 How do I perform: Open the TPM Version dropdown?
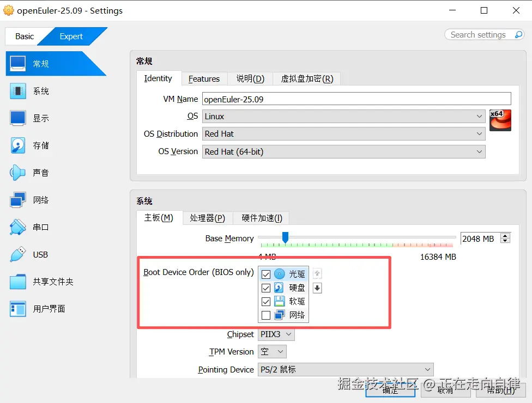pyautogui.click(x=272, y=351)
